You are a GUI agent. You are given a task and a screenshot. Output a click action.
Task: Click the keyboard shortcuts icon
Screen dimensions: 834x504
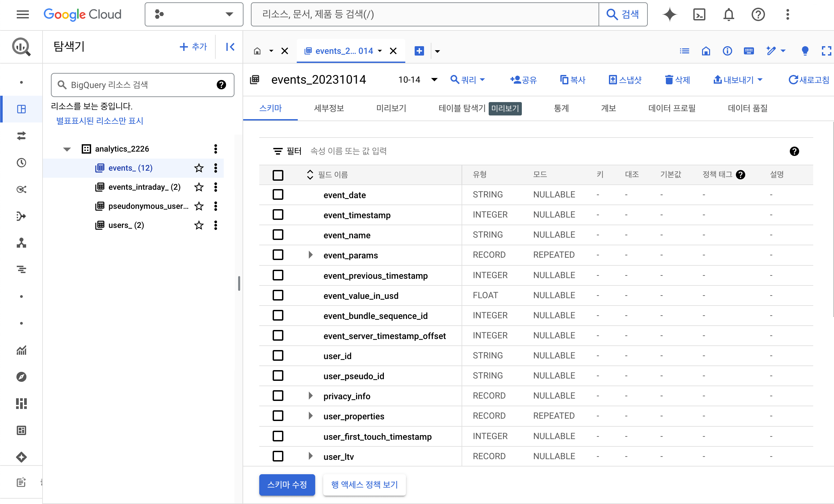click(748, 51)
